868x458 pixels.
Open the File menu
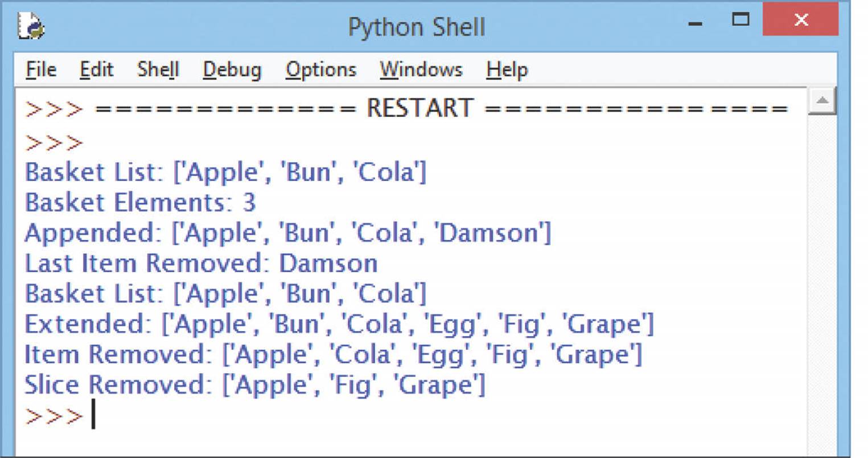[41, 69]
